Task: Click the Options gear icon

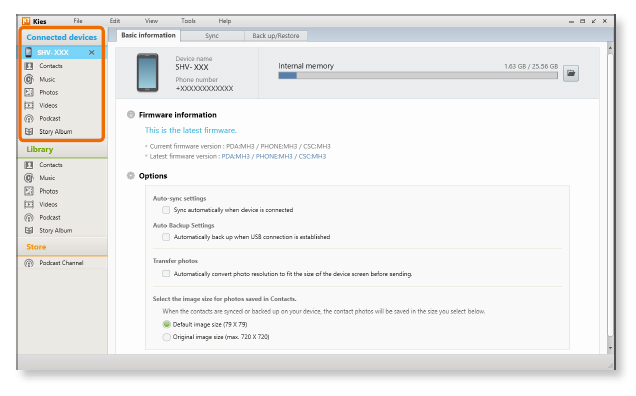Action: 131,176
